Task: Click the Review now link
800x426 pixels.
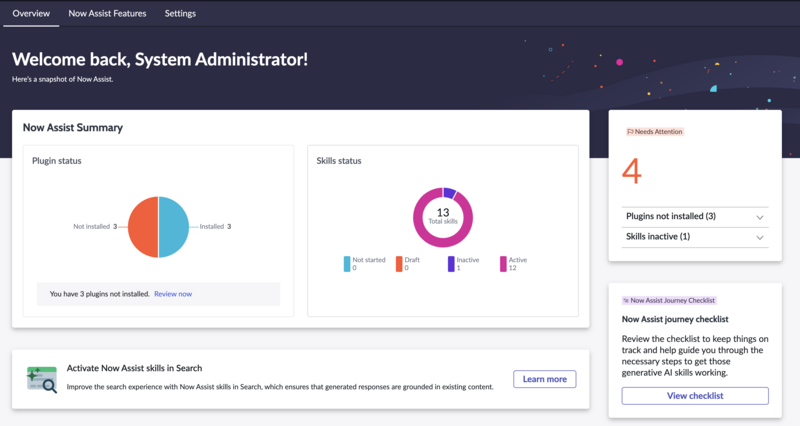Action: click(x=173, y=294)
